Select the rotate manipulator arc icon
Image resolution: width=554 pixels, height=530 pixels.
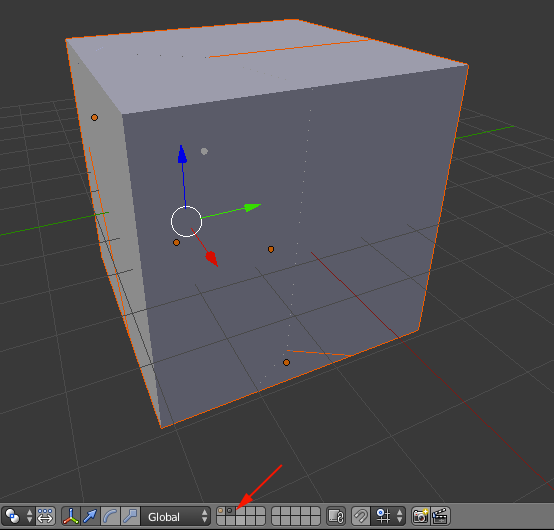[x=111, y=516]
